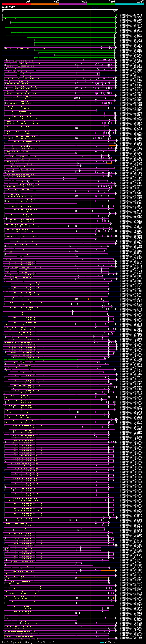The image size is (146, 644).
Task: Open hit UniRef100_B7FF88
Action: click(131, 15)
